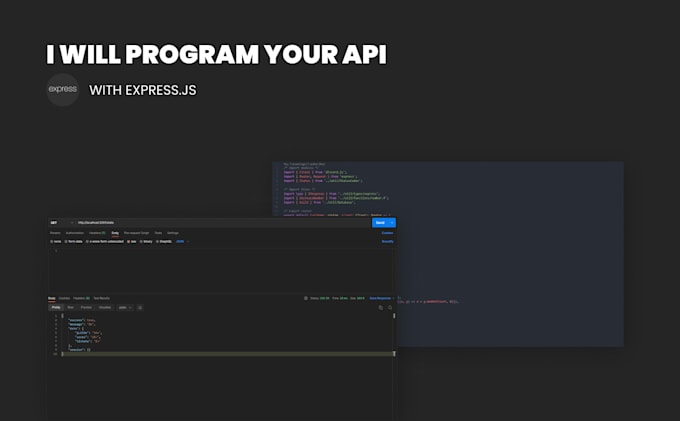Viewport: 680px width, 421px height.
Task: Open the Tests tab
Action: 158,233
